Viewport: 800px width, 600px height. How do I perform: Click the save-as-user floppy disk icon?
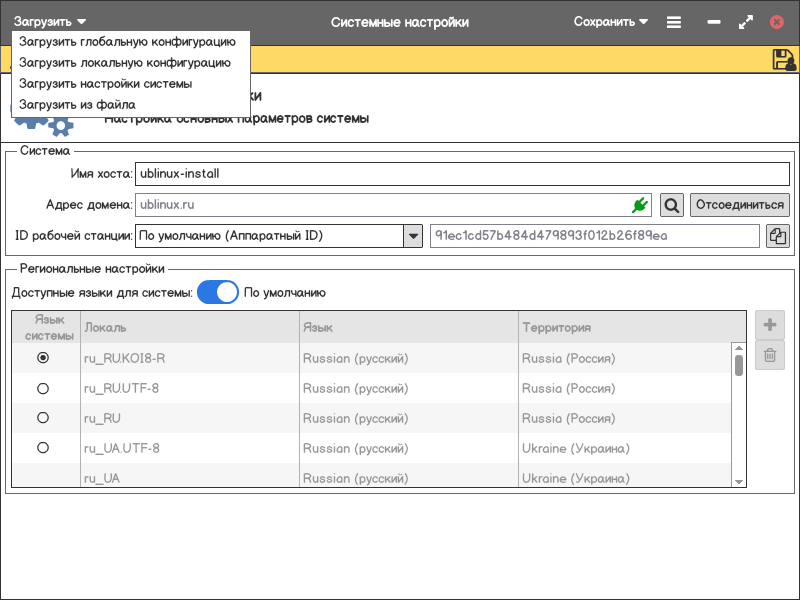pyautogui.click(x=783, y=60)
